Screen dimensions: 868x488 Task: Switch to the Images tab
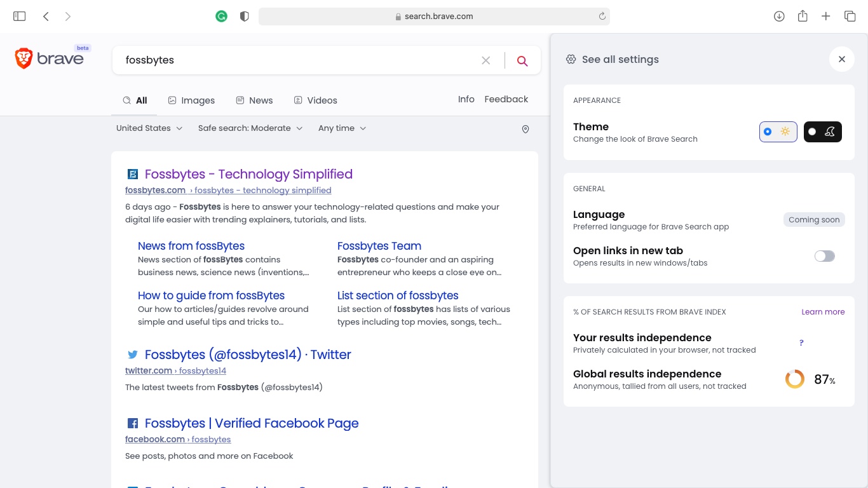pos(191,100)
